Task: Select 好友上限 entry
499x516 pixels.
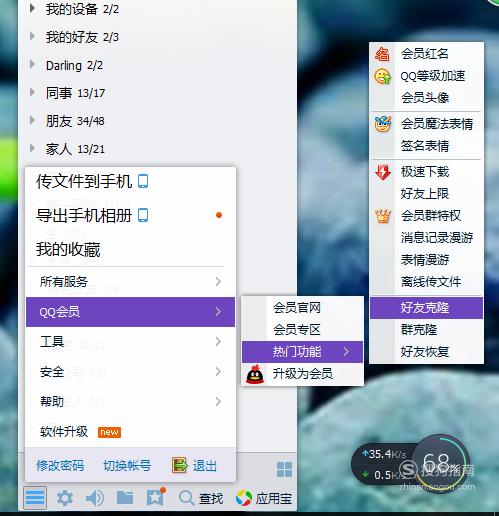Action: [427, 194]
